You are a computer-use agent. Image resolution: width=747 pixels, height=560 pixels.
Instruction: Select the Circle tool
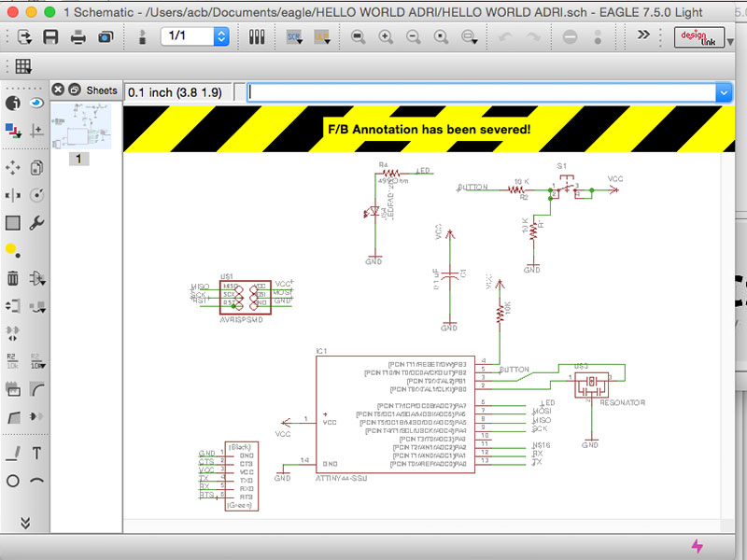(x=13, y=481)
